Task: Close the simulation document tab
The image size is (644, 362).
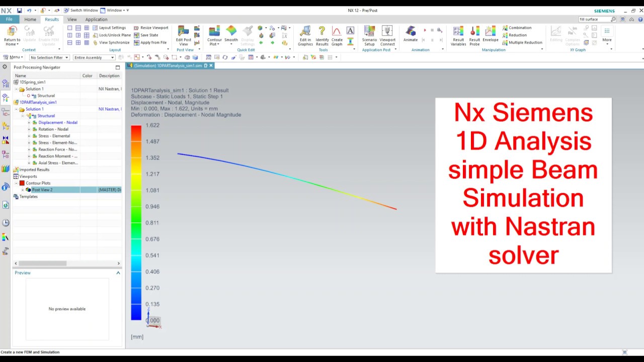Action: click(211, 66)
